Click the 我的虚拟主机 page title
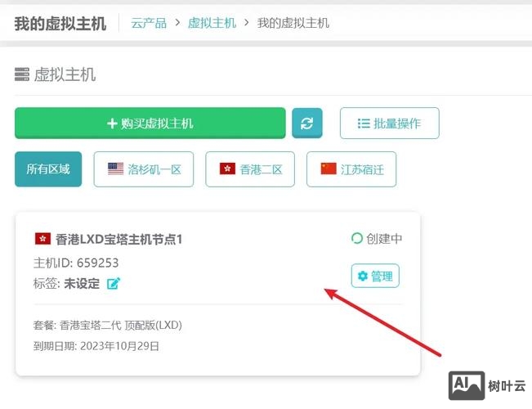This screenshot has width=532, height=409. (60, 24)
